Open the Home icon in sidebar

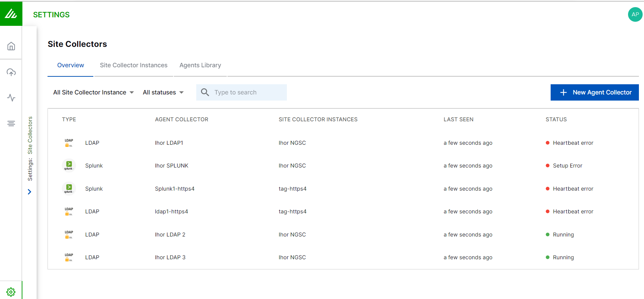(x=11, y=46)
